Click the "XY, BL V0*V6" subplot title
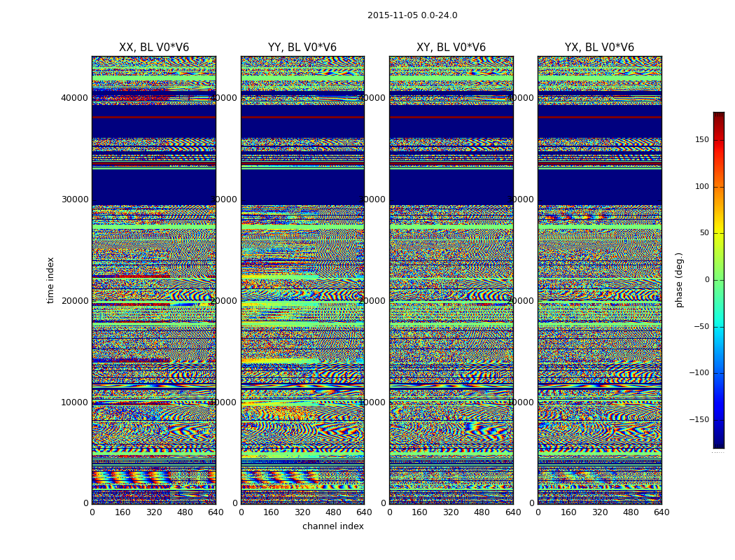Image resolution: width=735 pixels, height=560 pixels. point(451,48)
